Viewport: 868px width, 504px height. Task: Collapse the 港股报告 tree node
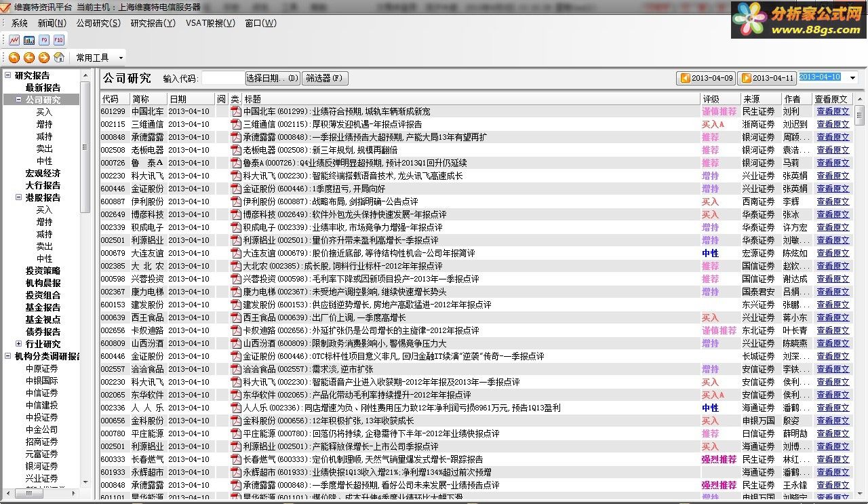(x=19, y=197)
